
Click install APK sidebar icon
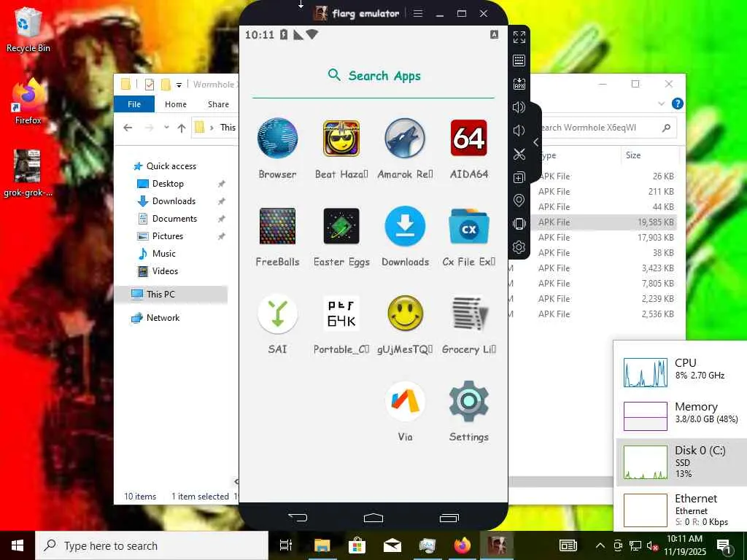click(519, 84)
